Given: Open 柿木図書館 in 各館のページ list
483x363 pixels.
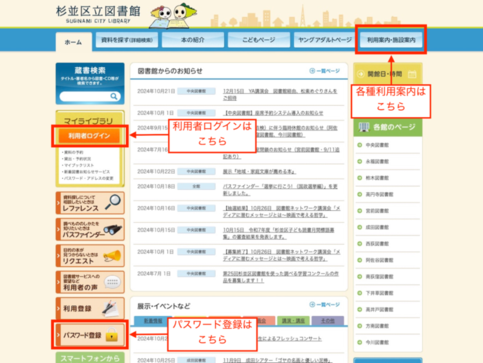Looking at the screenshot, I should pyautogui.click(x=377, y=178).
